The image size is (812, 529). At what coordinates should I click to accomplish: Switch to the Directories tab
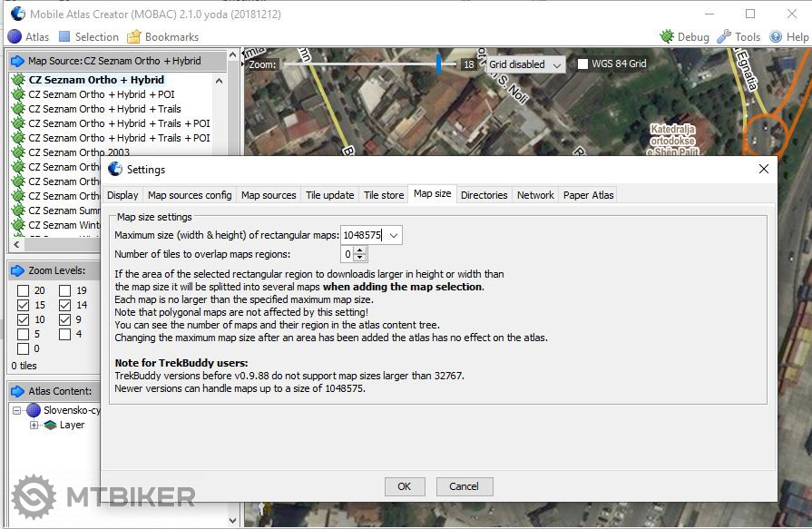coord(484,195)
